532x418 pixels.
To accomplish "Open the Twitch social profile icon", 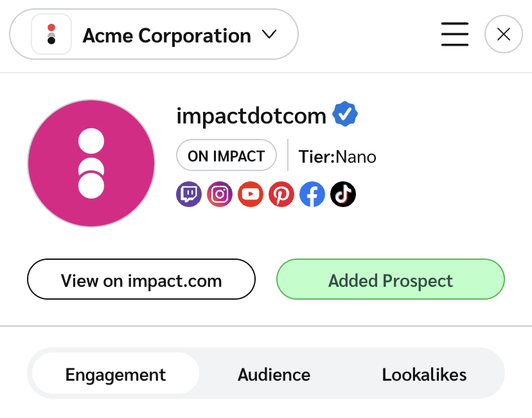I will tap(189, 194).
